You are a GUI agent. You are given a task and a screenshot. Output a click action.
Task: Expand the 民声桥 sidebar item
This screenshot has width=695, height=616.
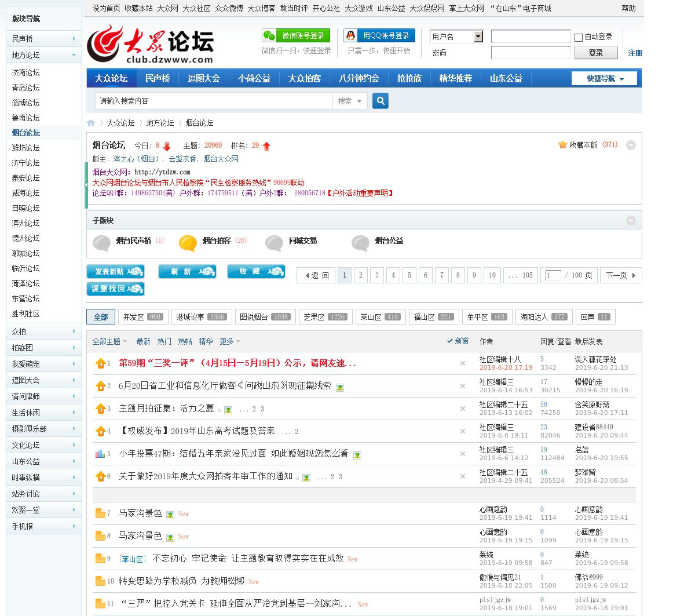click(43, 39)
